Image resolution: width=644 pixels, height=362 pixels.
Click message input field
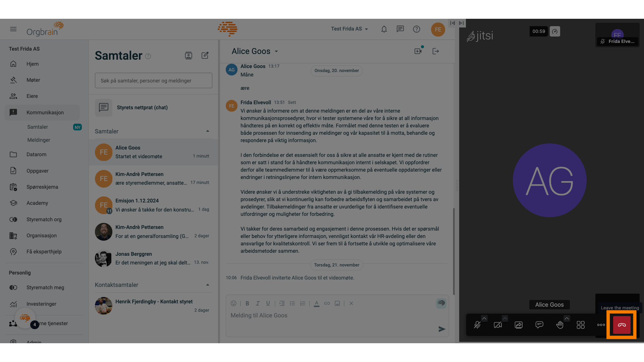pyautogui.click(x=337, y=315)
